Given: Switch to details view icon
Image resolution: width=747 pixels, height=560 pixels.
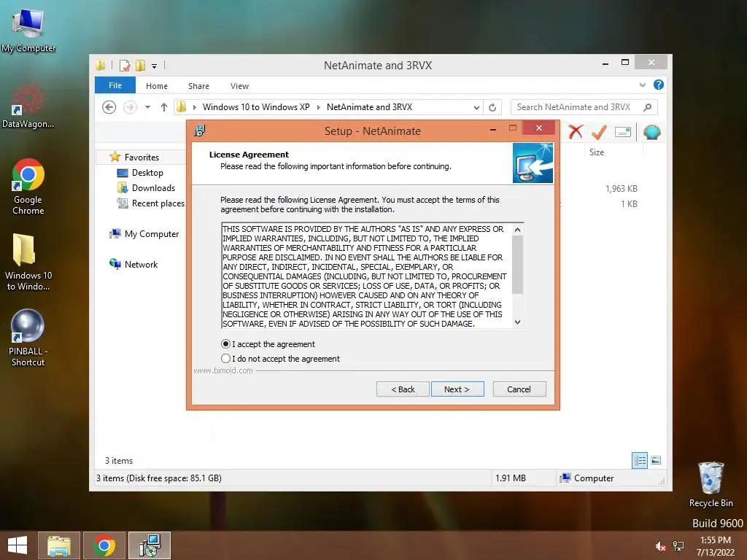Looking at the screenshot, I should 640,460.
